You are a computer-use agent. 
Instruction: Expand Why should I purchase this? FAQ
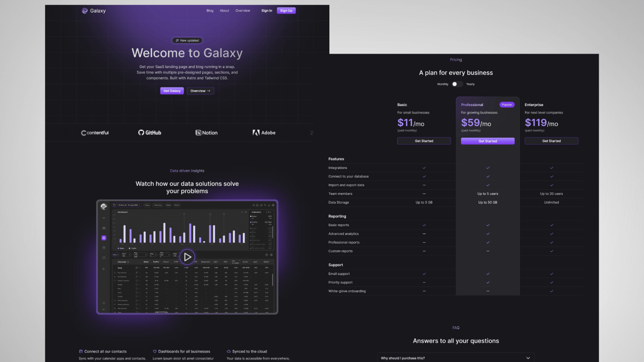[456, 358]
